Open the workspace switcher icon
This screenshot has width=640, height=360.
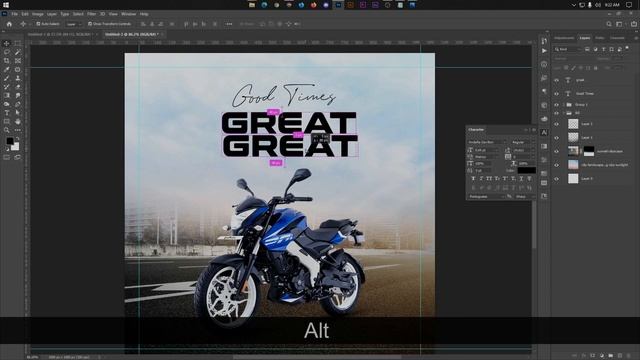coord(620,24)
